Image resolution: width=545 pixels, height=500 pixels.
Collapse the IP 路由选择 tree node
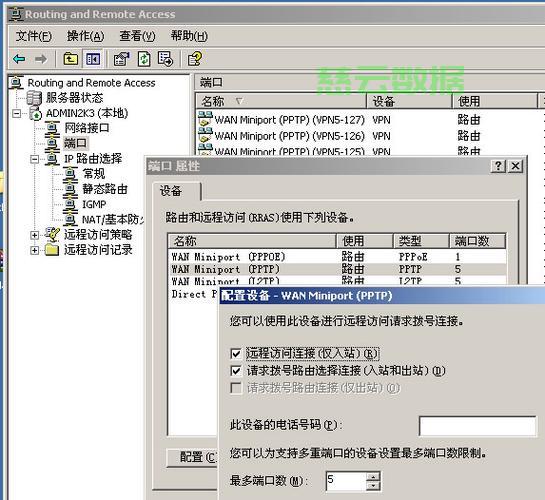click(x=34, y=159)
